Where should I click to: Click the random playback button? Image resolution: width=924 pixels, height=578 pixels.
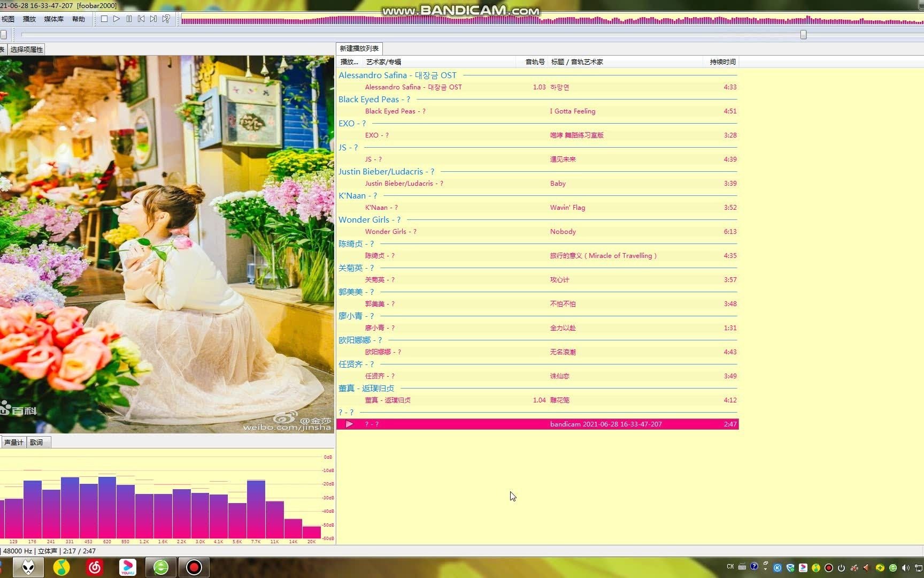(166, 19)
